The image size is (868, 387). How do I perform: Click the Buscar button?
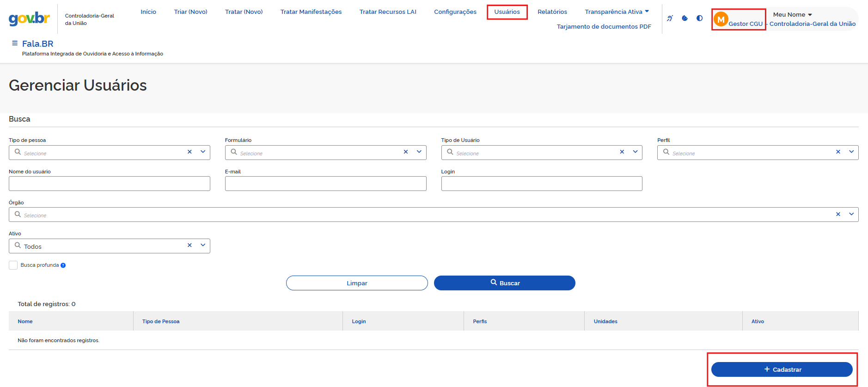point(504,283)
